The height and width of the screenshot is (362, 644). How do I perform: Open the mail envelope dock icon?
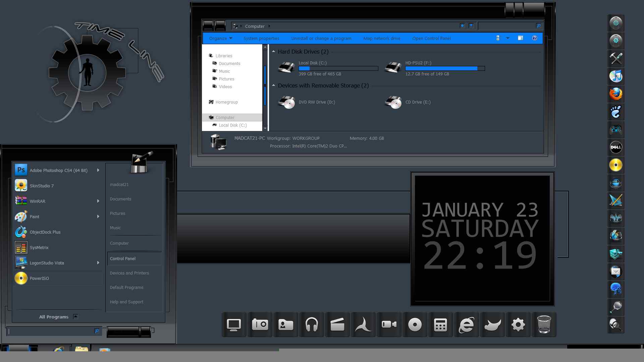[x=616, y=271]
